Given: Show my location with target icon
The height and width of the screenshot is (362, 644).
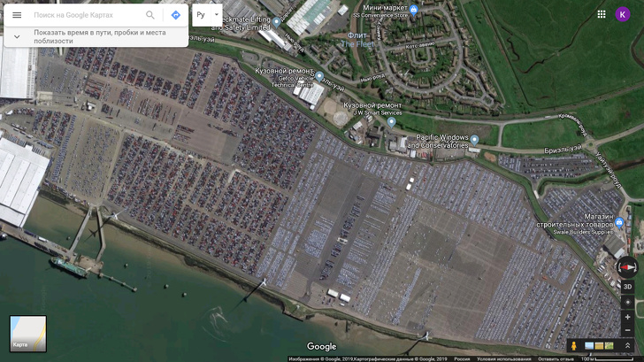Looking at the screenshot, I should click(627, 302).
